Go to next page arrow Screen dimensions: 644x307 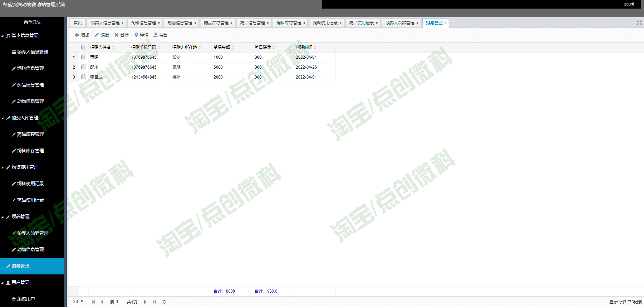pos(145,302)
